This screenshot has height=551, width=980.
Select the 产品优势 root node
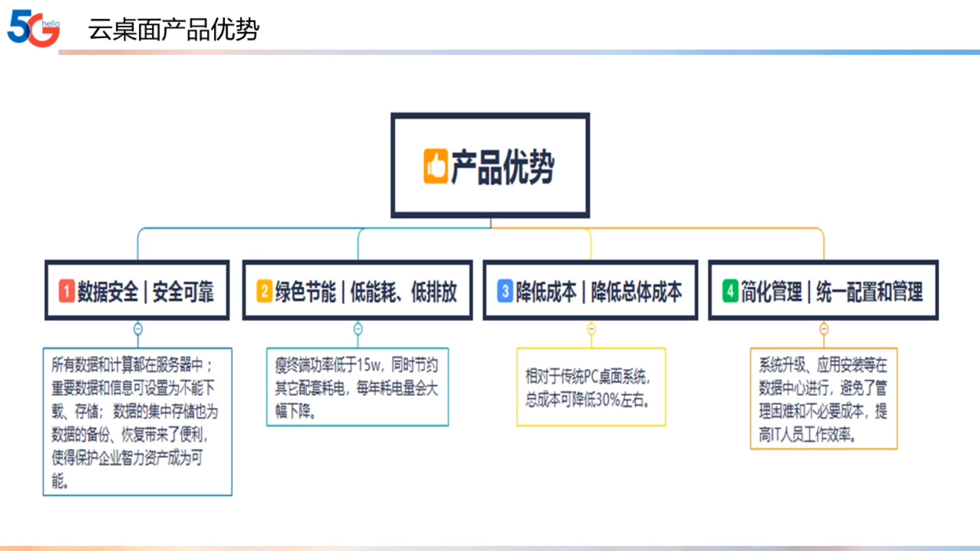coord(490,166)
